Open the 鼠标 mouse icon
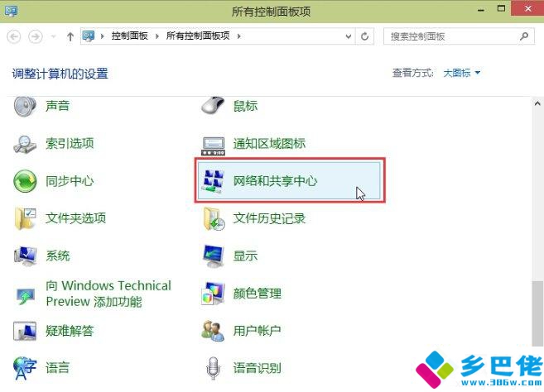Viewport: 544px width, 392px height. [213, 105]
